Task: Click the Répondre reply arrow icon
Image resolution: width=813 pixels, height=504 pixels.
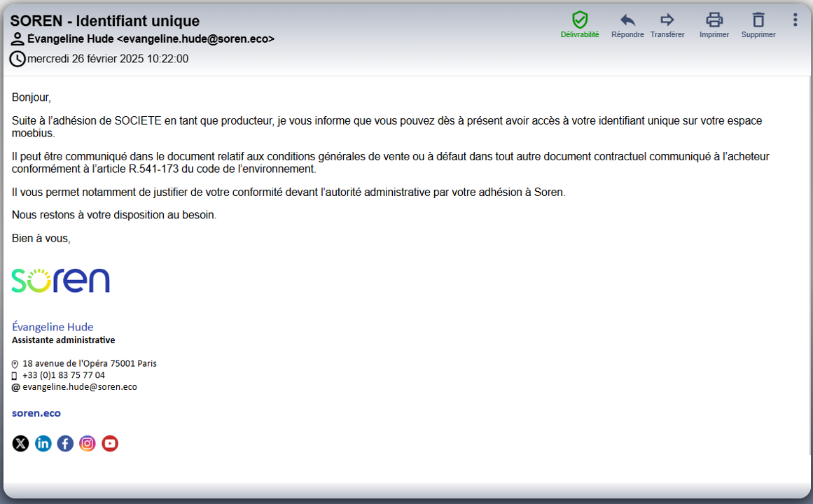Action: pos(627,20)
